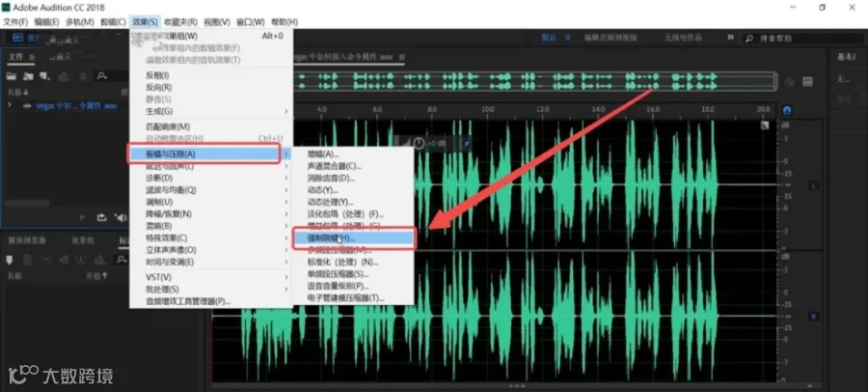This screenshot has width=868, height=392.
Task: Click the search magnifier in Markers panel
Action: click(121, 260)
